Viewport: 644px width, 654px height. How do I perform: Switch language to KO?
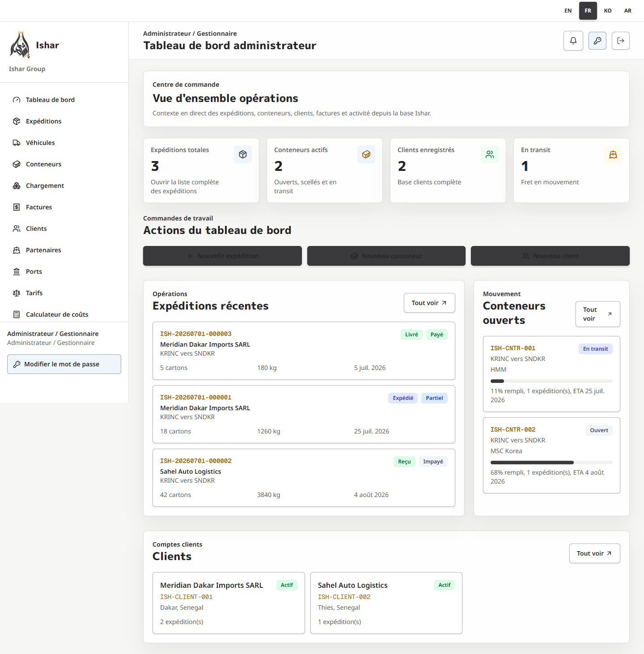608,11
